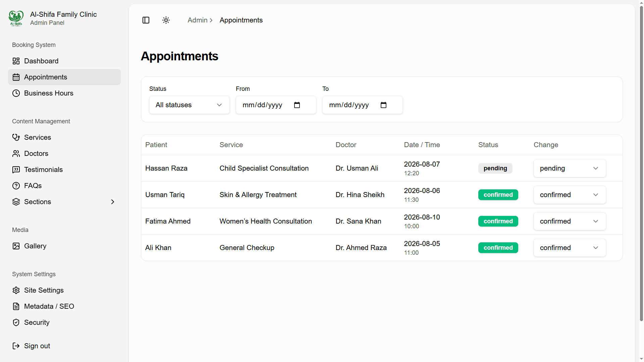Click the 2026-08-10 date cell

422,217
